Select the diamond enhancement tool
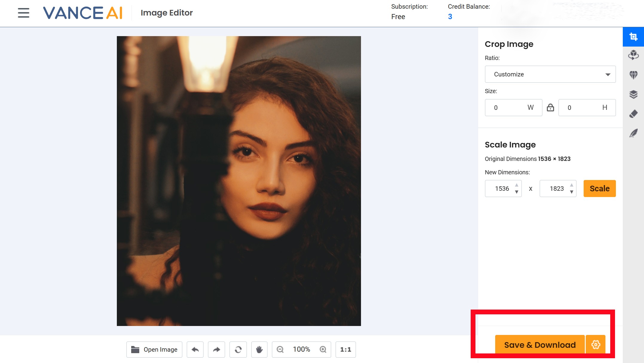 (633, 75)
